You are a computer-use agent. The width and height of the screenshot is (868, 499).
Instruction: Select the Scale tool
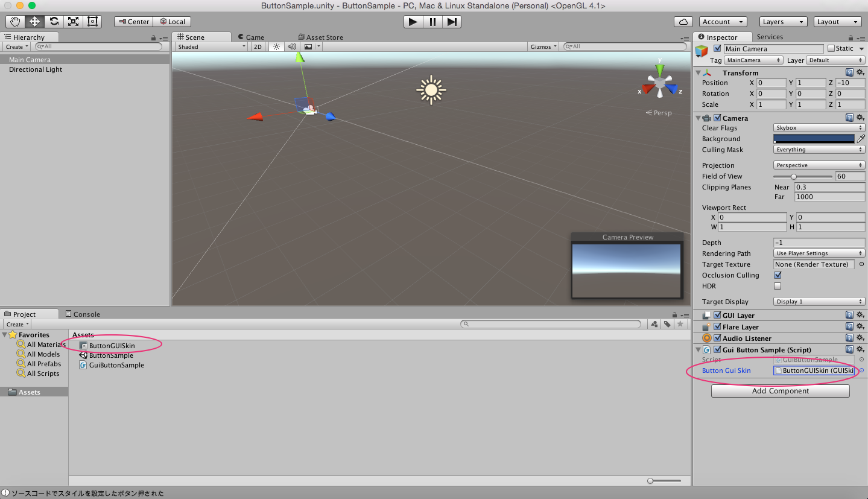pos(73,21)
